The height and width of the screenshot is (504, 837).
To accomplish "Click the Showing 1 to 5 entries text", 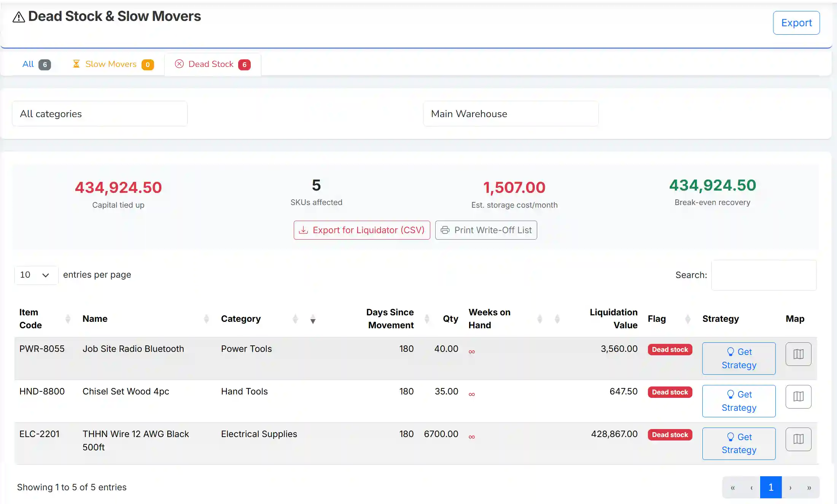I will click(72, 487).
